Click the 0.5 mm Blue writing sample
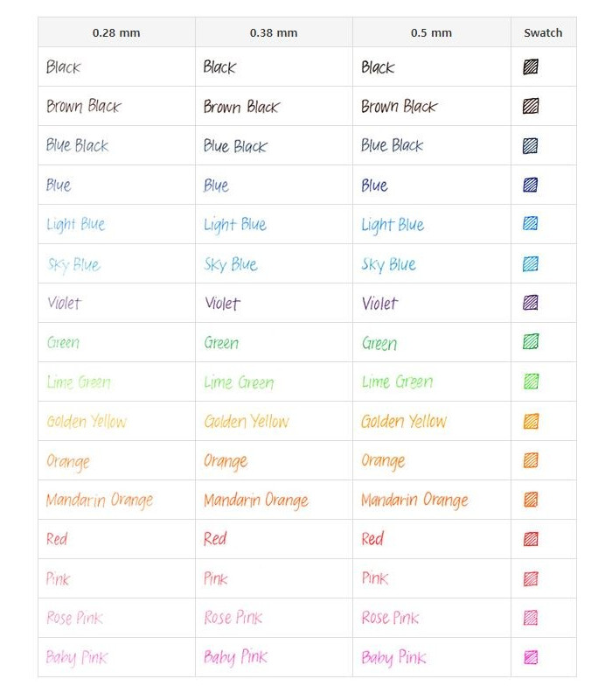 point(374,185)
